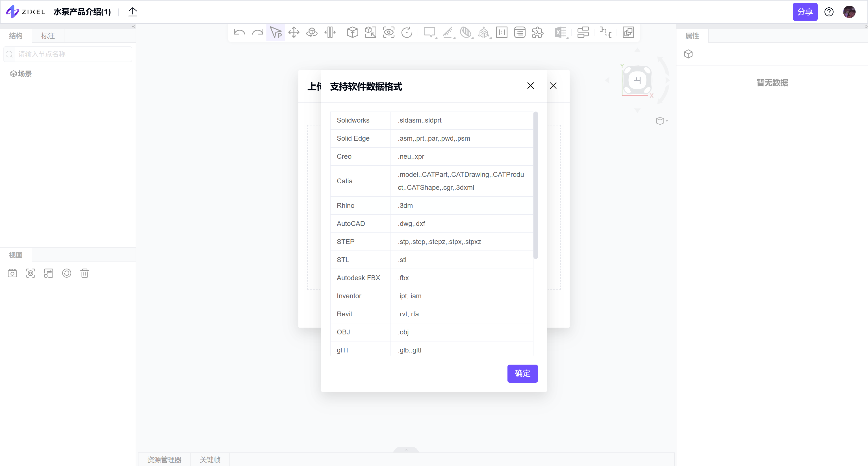Image resolution: width=868 pixels, height=466 pixels.
Task: Click the puzzle piece plugin icon
Action: click(x=538, y=33)
